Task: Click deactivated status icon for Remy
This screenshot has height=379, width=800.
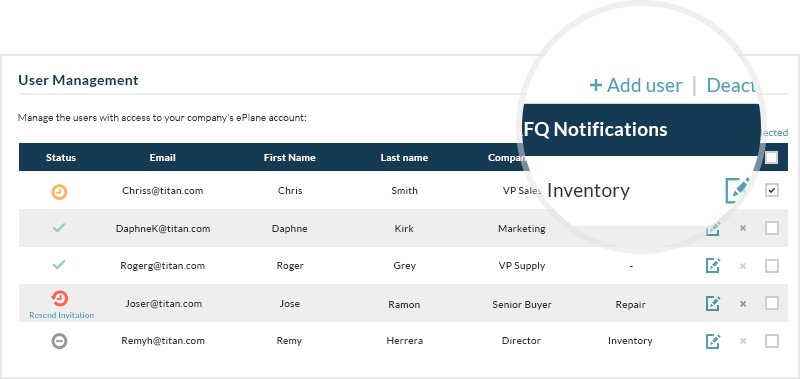Action: pos(60,341)
